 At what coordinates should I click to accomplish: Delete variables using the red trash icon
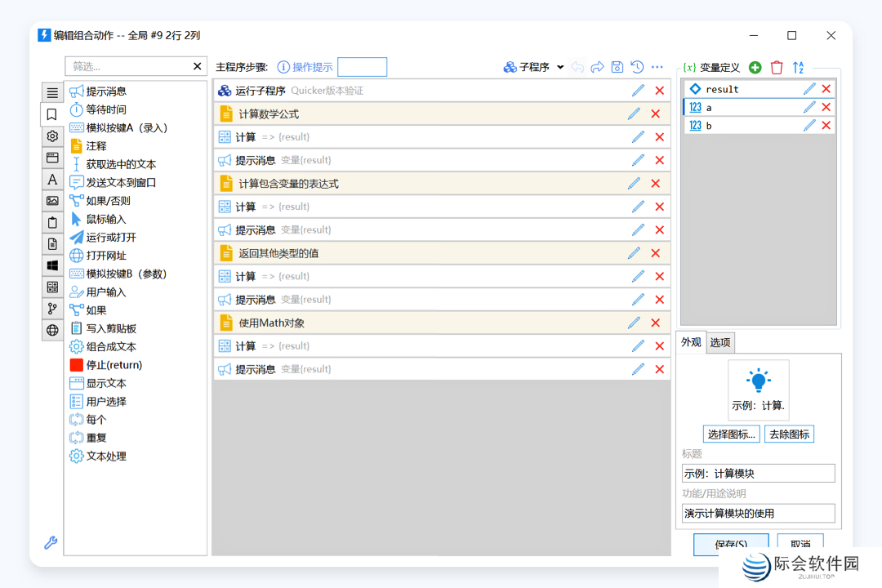pyautogui.click(x=776, y=67)
